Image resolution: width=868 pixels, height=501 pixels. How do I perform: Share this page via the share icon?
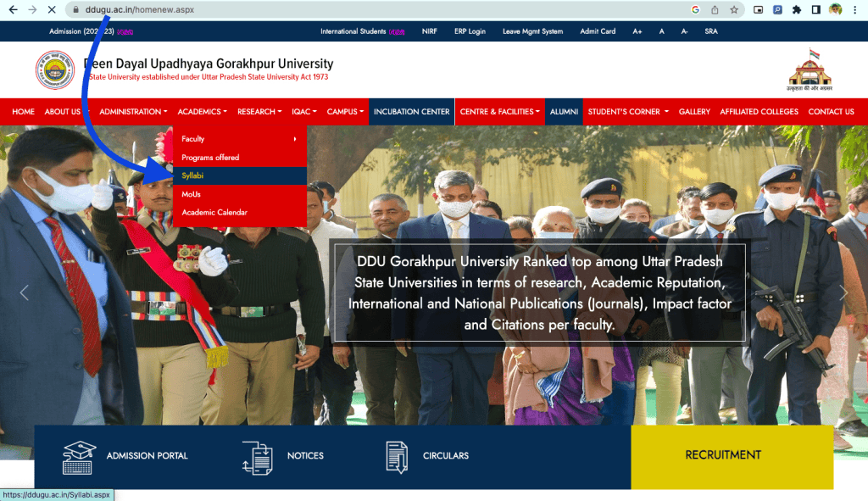coord(715,9)
